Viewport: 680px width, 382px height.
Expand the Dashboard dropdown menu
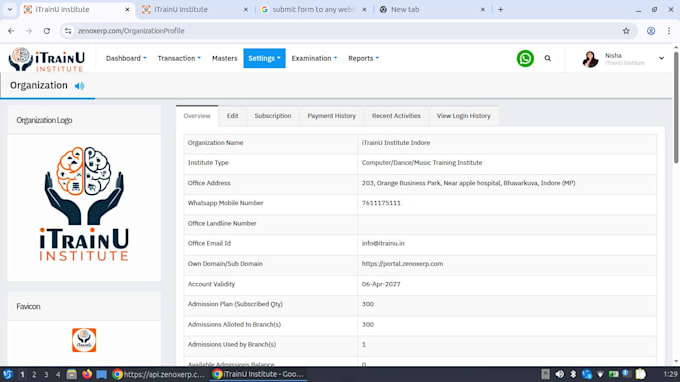point(126,59)
